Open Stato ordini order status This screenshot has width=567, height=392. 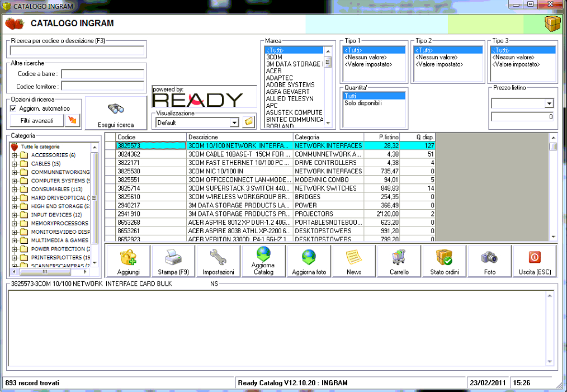tap(445, 261)
